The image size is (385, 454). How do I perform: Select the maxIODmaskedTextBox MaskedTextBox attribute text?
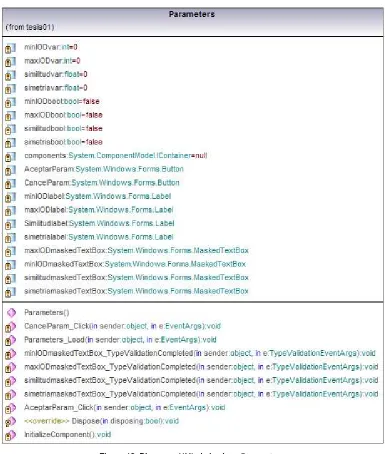click(x=136, y=250)
